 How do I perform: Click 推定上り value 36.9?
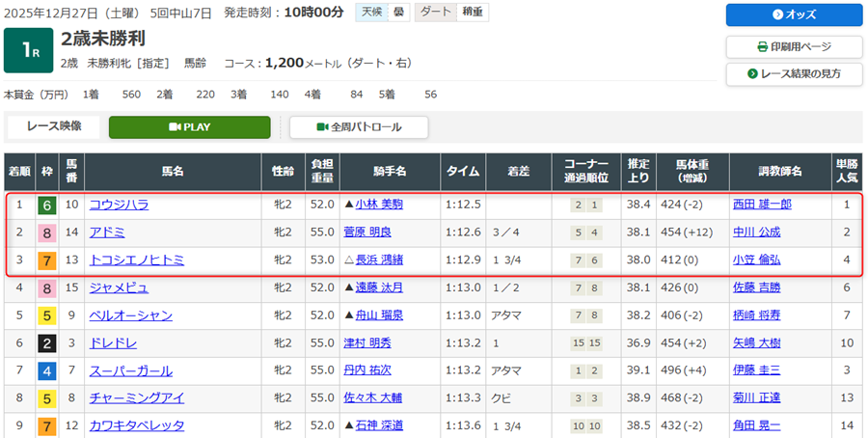pos(638,343)
